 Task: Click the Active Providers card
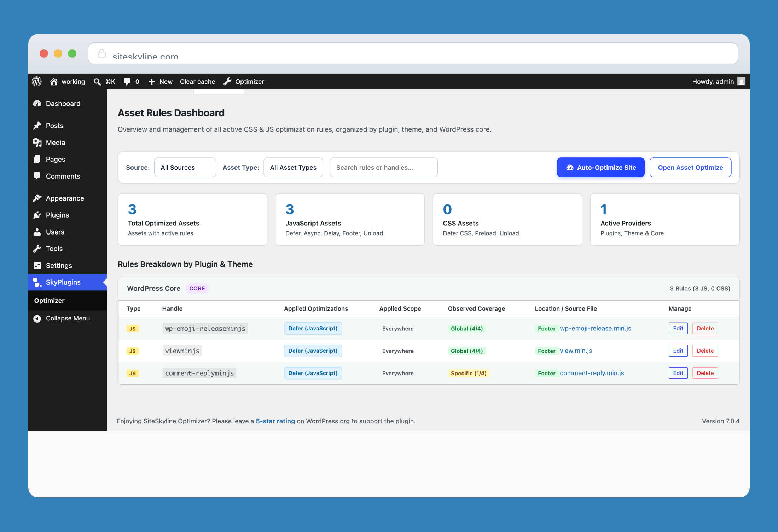(665, 220)
